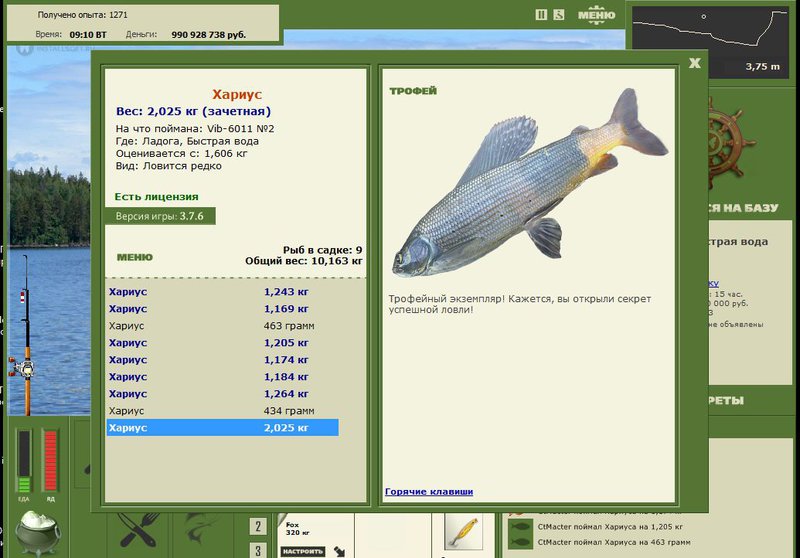Viewport: 800px width, 558px height.
Task: Open the top МЕНЮ button
Action: tap(596, 15)
